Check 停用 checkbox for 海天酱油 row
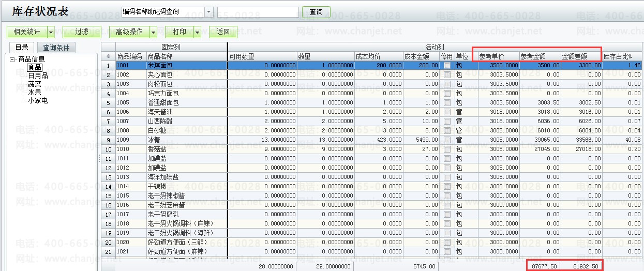 pyautogui.click(x=447, y=112)
